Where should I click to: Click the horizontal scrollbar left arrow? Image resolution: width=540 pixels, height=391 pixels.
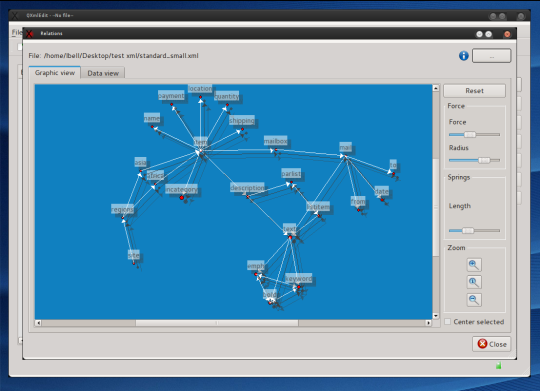39,323
